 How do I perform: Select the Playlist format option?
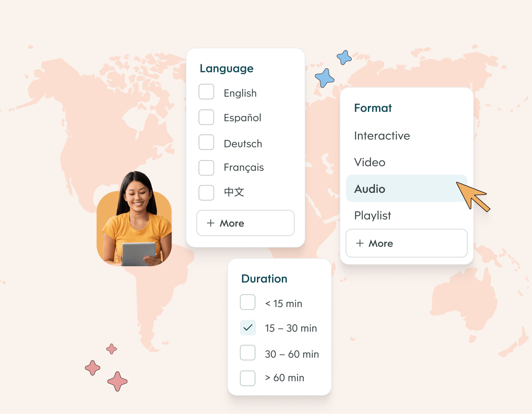pos(372,215)
